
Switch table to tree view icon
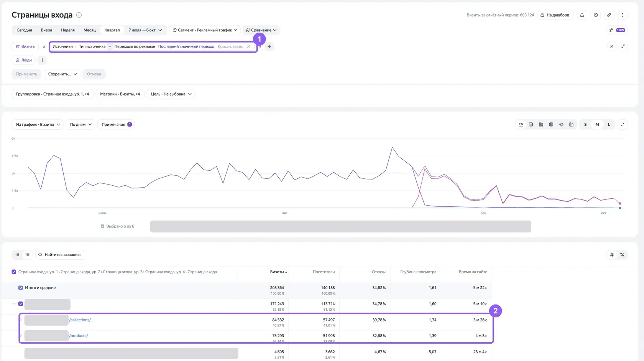[28, 255]
